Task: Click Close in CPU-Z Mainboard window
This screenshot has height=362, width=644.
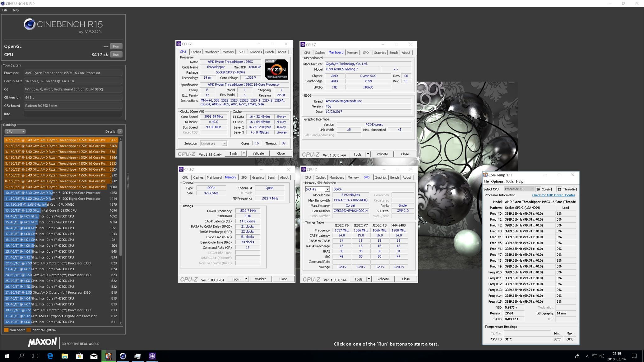Action: click(405, 154)
